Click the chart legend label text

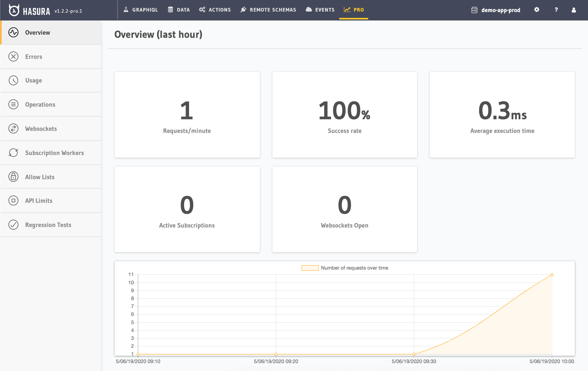tap(354, 268)
